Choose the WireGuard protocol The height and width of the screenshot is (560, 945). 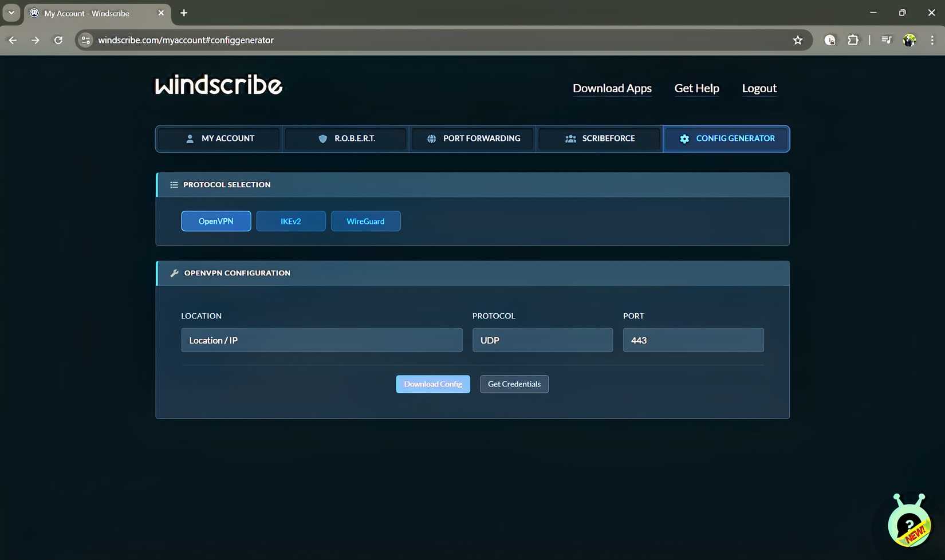point(365,221)
